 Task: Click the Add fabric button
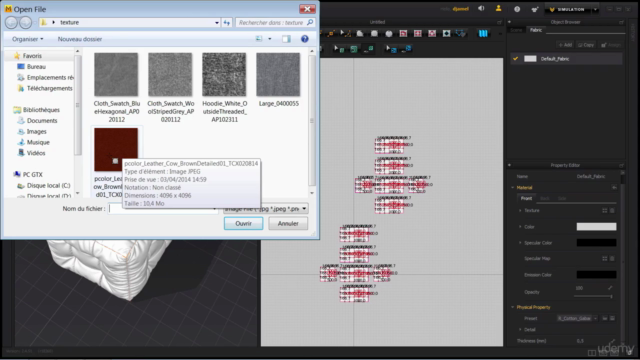[565, 45]
